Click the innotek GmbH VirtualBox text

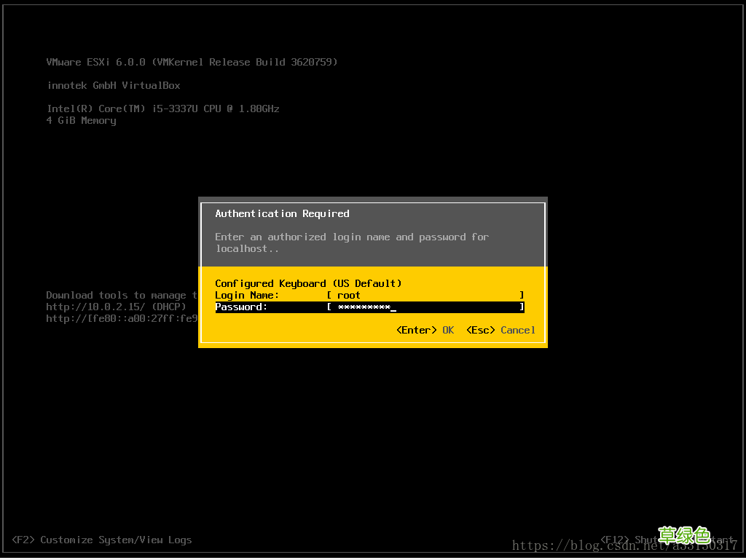(114, 86)
